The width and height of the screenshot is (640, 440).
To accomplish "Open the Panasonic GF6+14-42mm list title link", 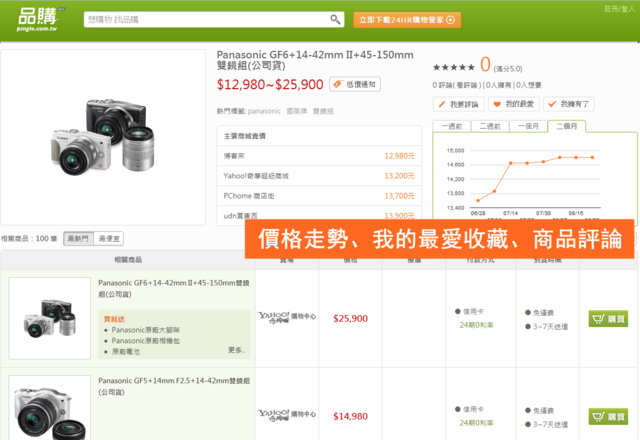I will tap(173, 288).
